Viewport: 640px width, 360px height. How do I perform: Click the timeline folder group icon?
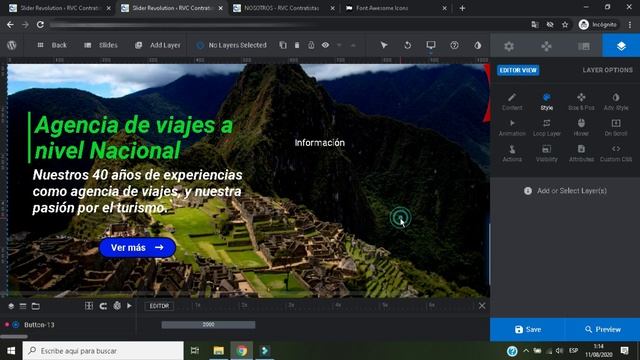(x=36, y=306)
